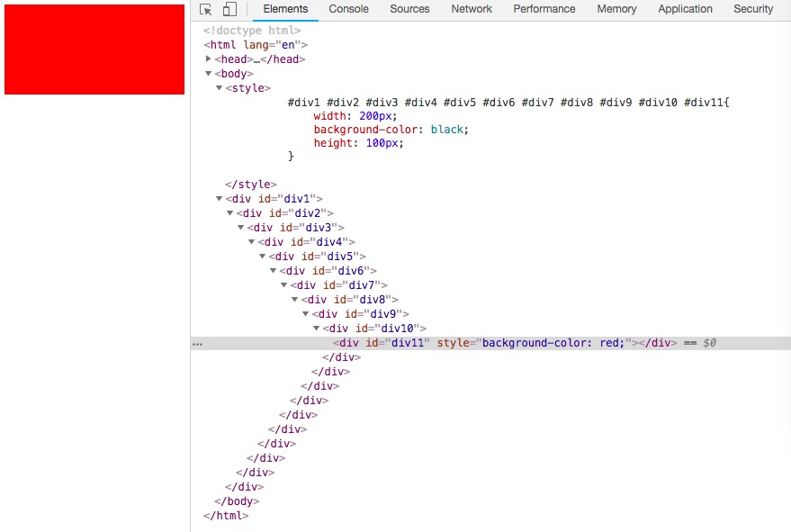Viewport: 791px width, 532px height.
Task: Click the background-color: black declaration
Action: point(391,130)
